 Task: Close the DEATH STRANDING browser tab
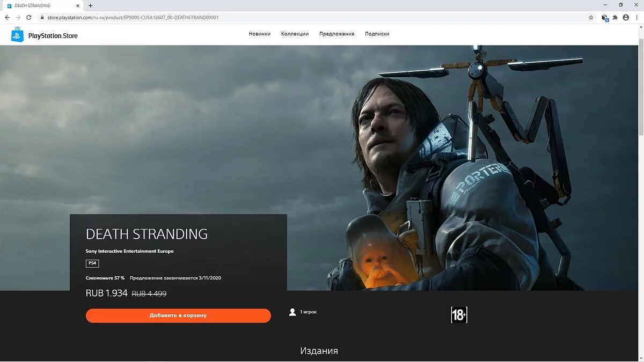point(79,5)
